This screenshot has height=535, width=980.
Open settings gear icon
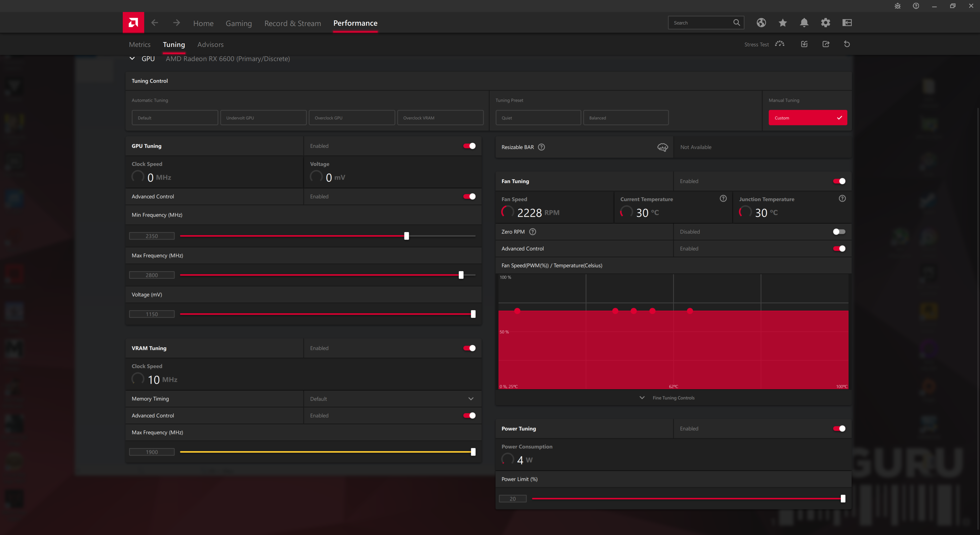pyautogui.click(x=825, y=23)
